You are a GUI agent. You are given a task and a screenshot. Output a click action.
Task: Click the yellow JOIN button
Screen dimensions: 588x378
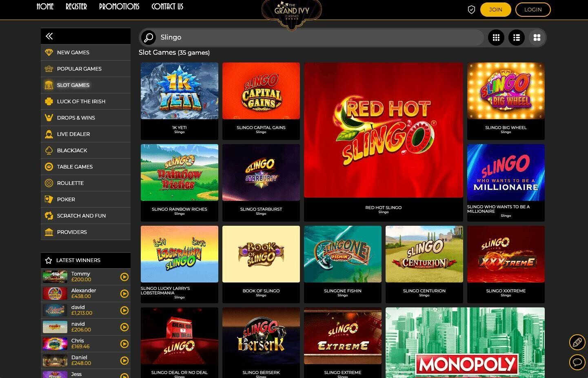click(495, 9)
